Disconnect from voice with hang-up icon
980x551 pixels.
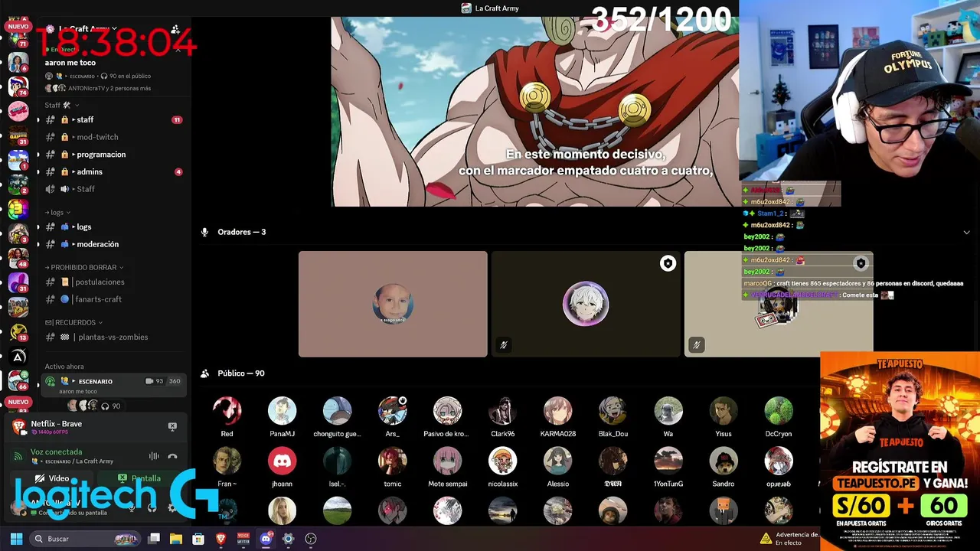click(x=172, y=456)
